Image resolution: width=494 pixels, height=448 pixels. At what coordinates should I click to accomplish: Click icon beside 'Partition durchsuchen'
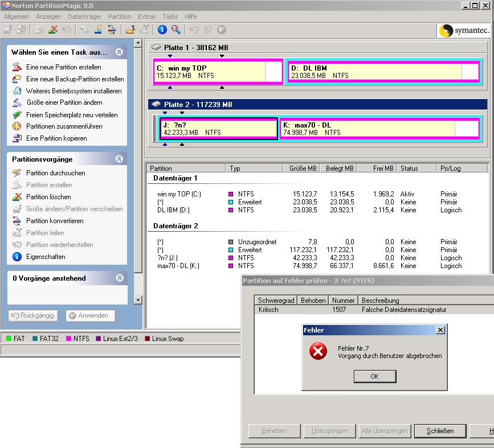(17, 173)
